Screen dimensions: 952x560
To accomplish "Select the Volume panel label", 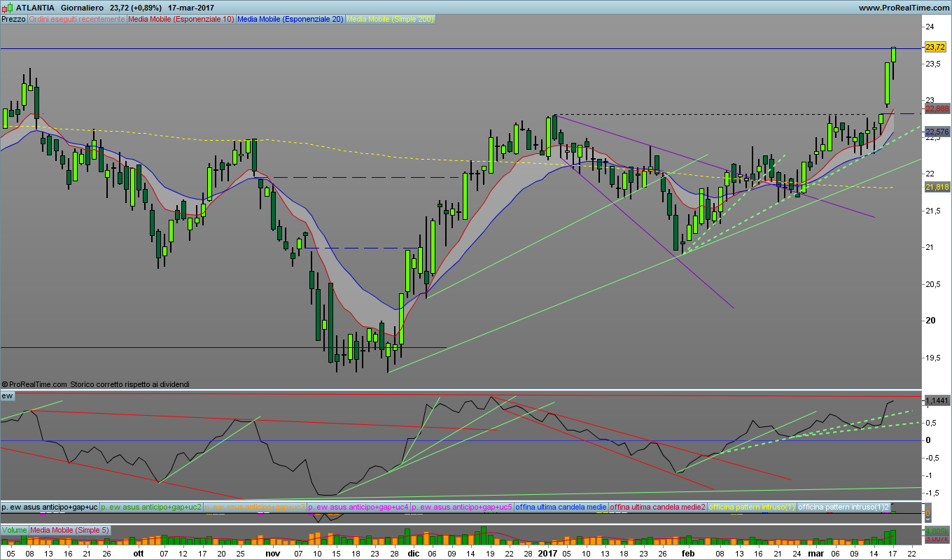I will point(14,530).
